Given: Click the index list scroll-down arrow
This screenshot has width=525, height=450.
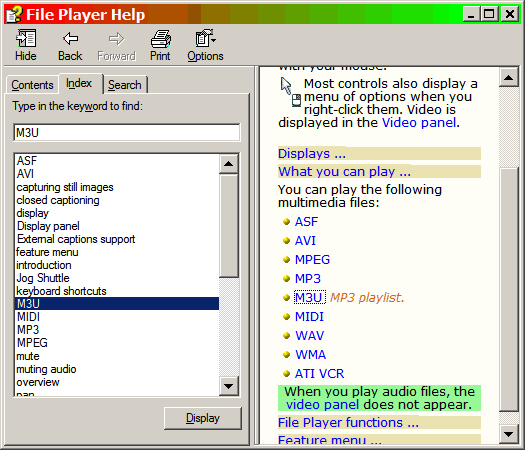Looking at the screenshot, I should click(x=229, y=386).
